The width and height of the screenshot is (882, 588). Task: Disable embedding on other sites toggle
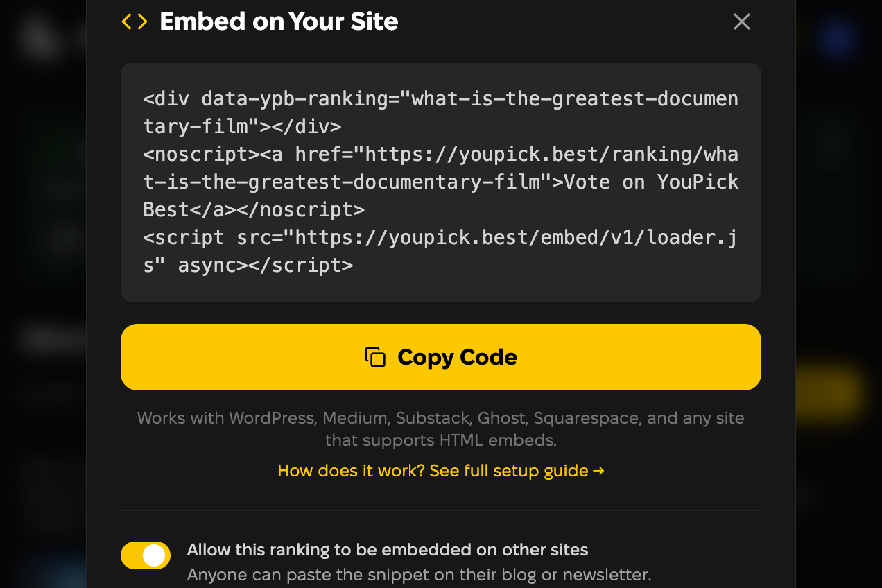click(x=146, y=555)
